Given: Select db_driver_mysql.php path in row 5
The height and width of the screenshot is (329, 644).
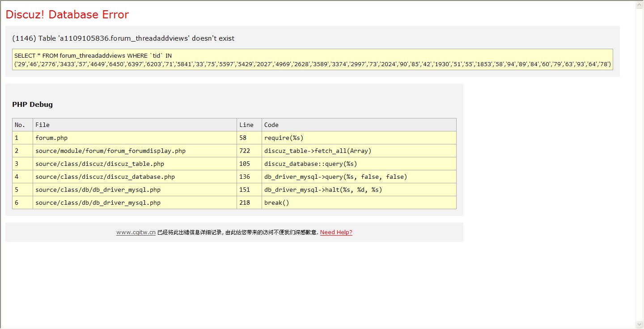Looking at the screenshot, I should pos(98,190).
